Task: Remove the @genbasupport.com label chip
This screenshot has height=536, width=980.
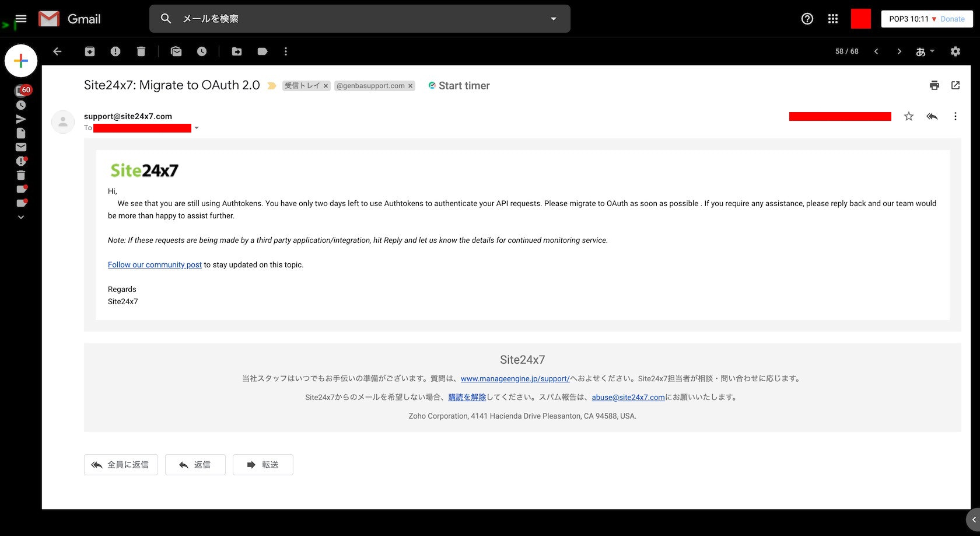Action: click(411, 85)
